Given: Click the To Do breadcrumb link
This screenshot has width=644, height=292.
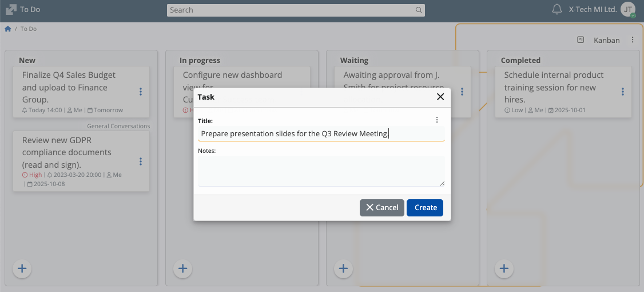Looking at the screenshot, I should pyautogui.click(x=29, y=29).
